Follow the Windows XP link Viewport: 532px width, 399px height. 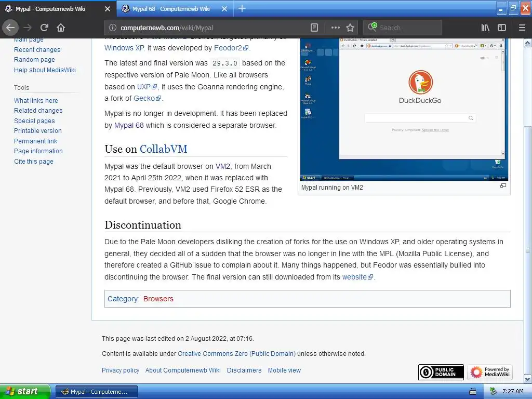[124, 48]
